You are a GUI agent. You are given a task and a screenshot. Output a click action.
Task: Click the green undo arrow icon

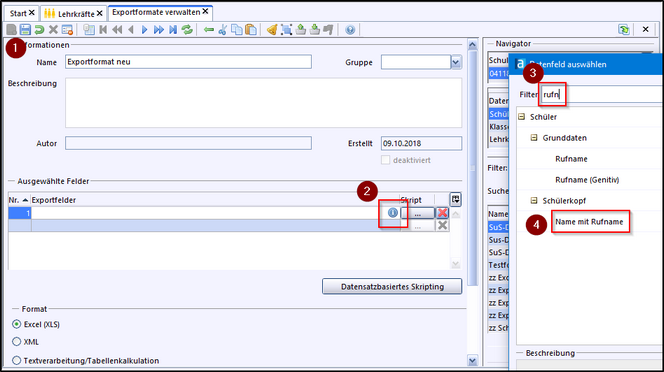click(x=39, y=29)
